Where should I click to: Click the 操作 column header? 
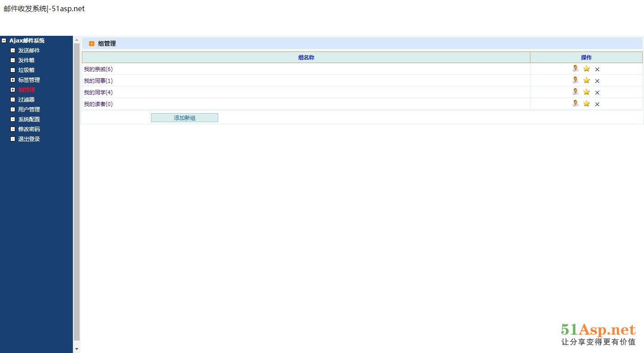pyautogui.click(x=586, y=57)
